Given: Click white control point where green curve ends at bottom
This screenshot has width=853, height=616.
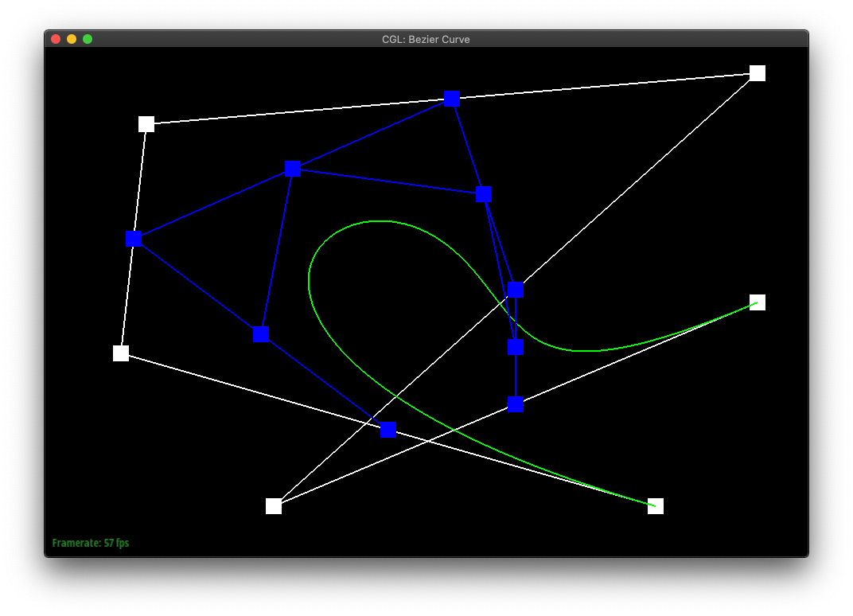Looking at the screenshot, I should pos(656,506).
